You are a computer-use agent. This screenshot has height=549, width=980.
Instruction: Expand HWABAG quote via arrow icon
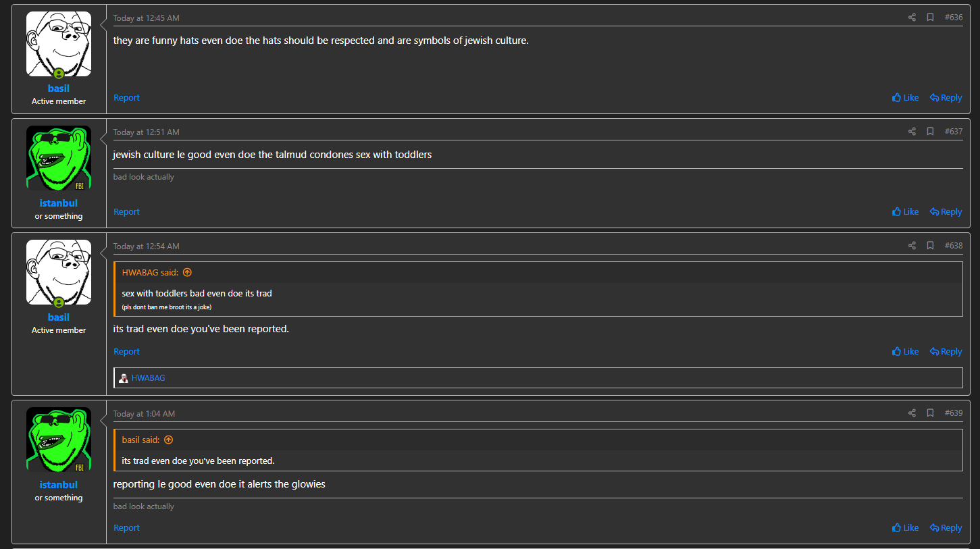click(x=187, y=273)
